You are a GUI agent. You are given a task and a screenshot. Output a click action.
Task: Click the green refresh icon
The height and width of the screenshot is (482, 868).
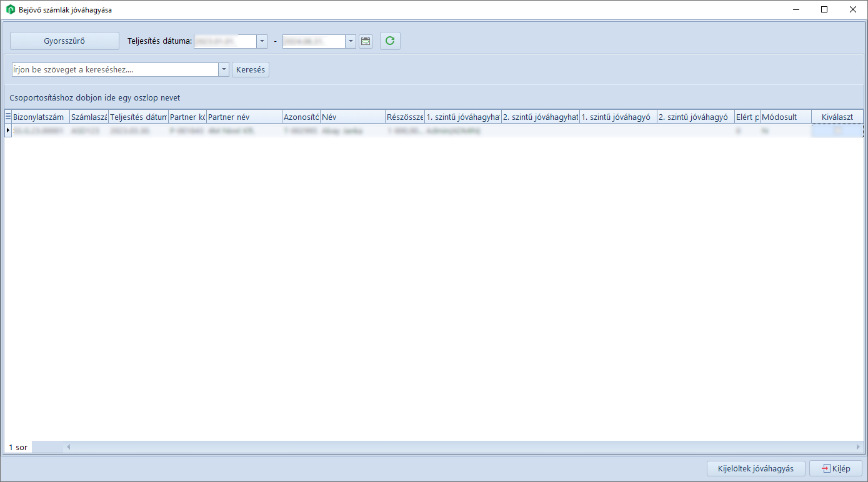[x=390, y=41]
